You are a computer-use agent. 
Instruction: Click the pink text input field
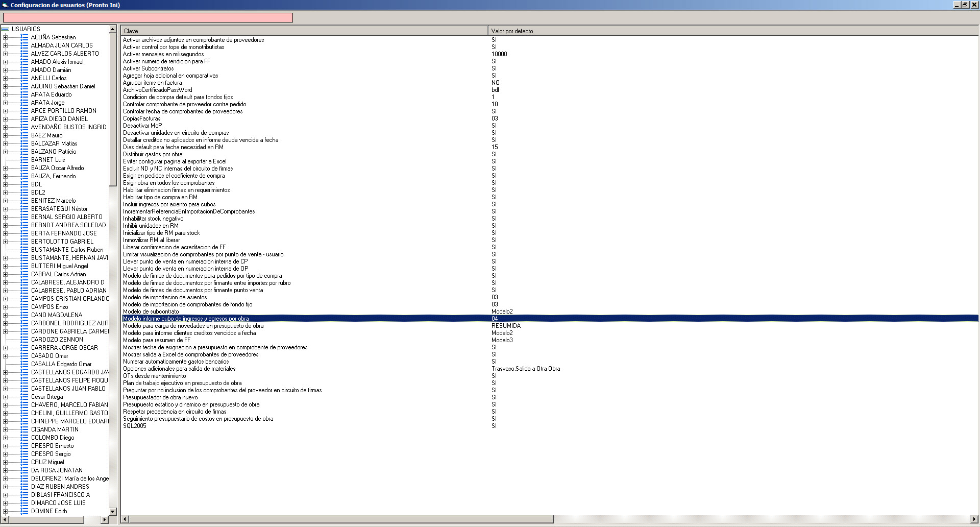click(148, 18)
